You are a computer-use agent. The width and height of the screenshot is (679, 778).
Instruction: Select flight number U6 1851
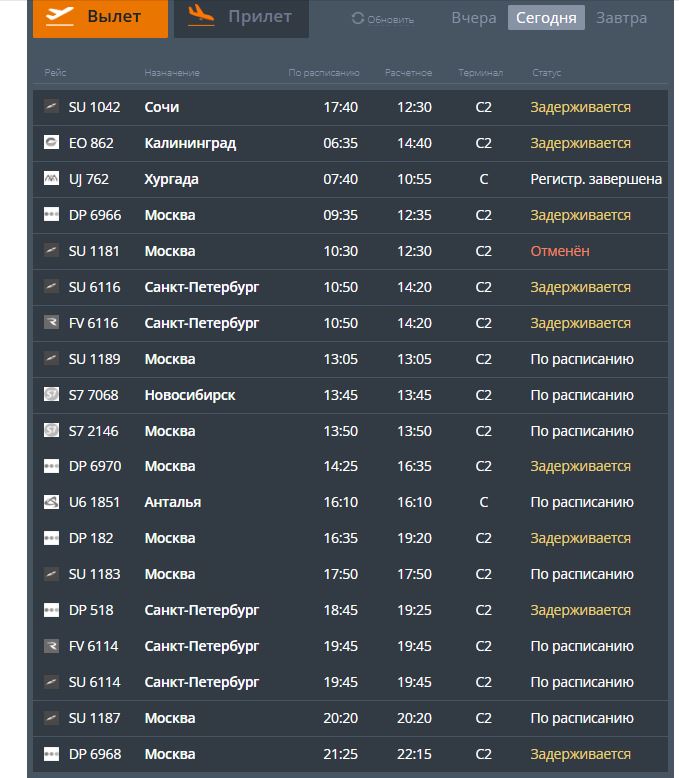click(x=94, y=502)
